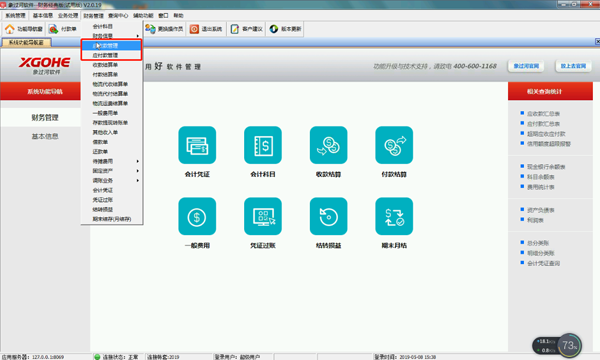Launch the 收款结算 tile icon
Viewport: 600px width, 360px height.
click(x=328, y=145)
